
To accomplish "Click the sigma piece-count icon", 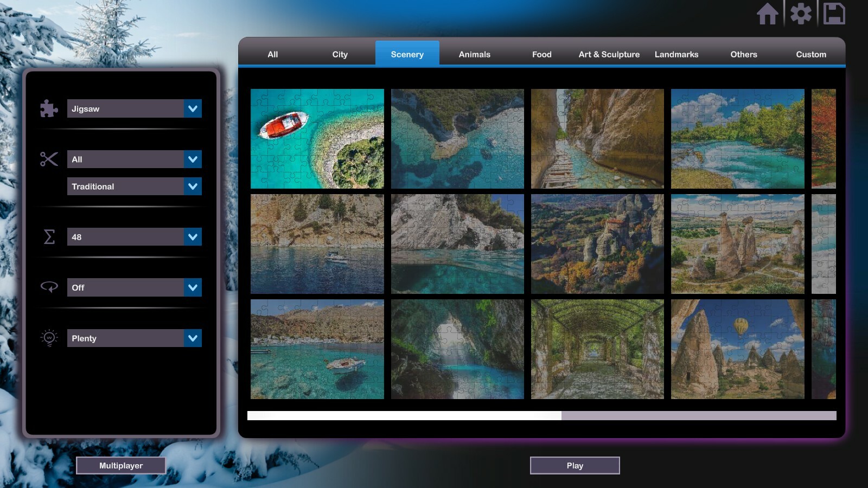I will 48,236.
